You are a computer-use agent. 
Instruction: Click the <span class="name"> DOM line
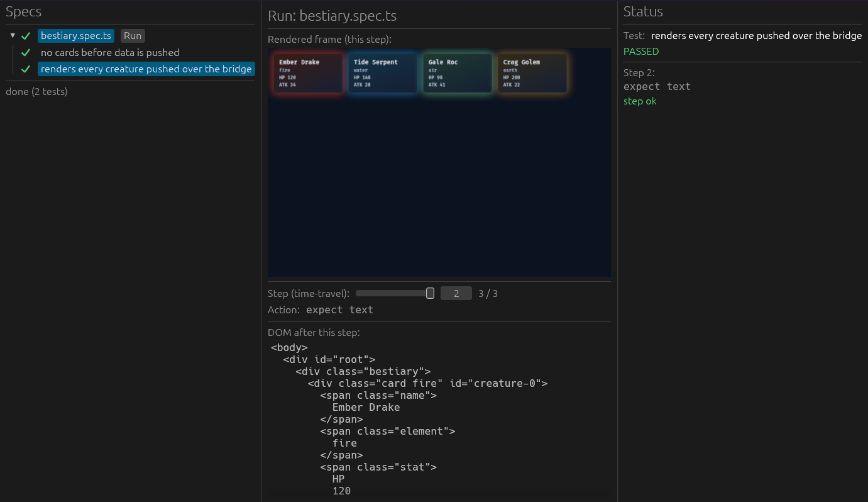click(378, 395)
